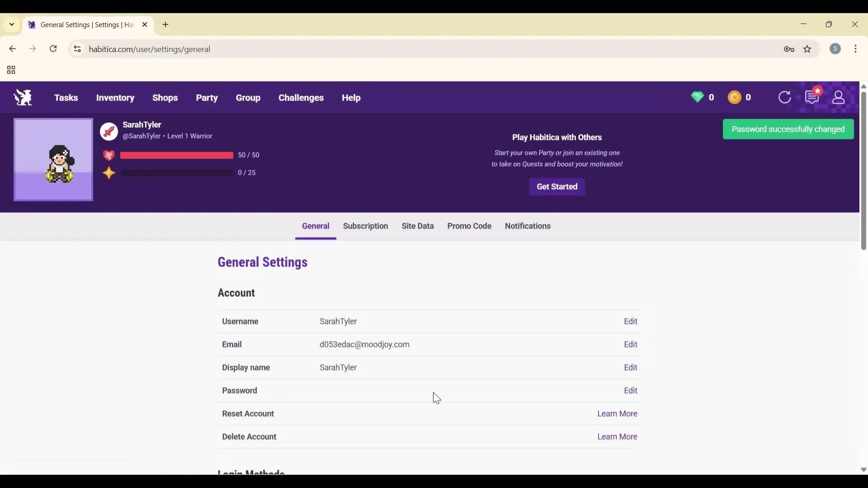Open saved passwords key icon in address bar
Screen dimensions: 868x488
789,49
